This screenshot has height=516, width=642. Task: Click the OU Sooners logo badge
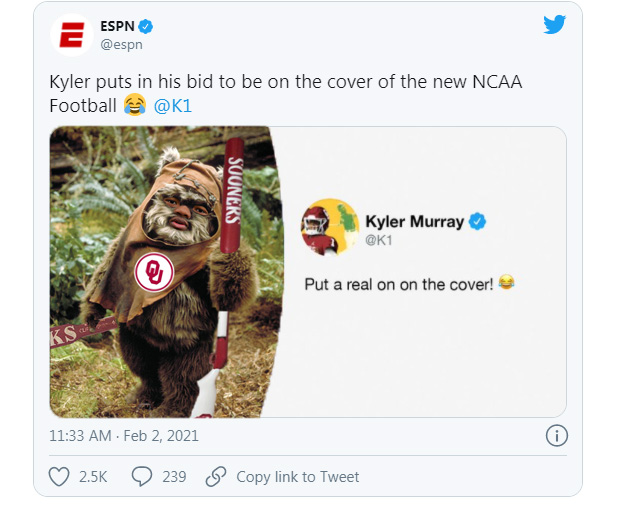[155, 272]
